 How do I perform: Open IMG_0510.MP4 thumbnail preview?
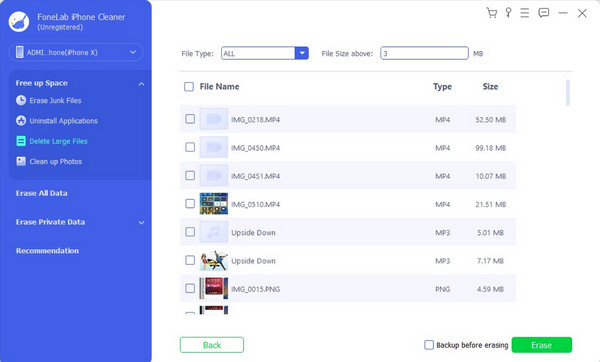point(214,204)
